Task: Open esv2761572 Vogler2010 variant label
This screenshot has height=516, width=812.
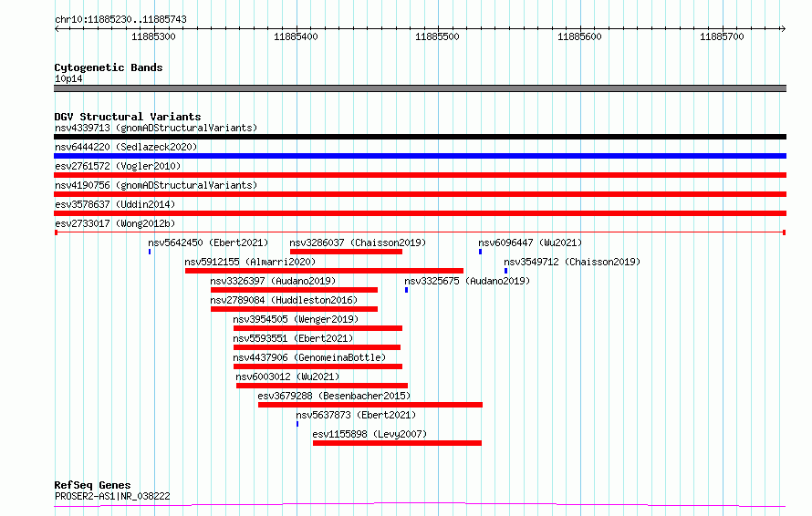Action: [x=118, y=166]
